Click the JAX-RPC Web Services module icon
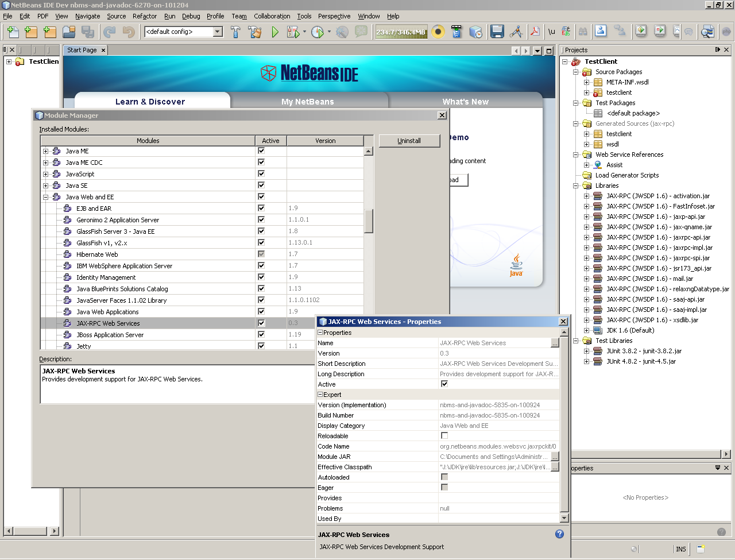Viewport: 735px width, 560px height. [67, 323]
